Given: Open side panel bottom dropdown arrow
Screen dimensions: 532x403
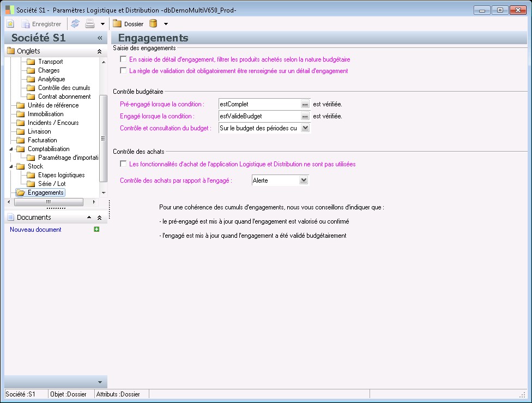Looking at the screenshot, I should point(100,382).
